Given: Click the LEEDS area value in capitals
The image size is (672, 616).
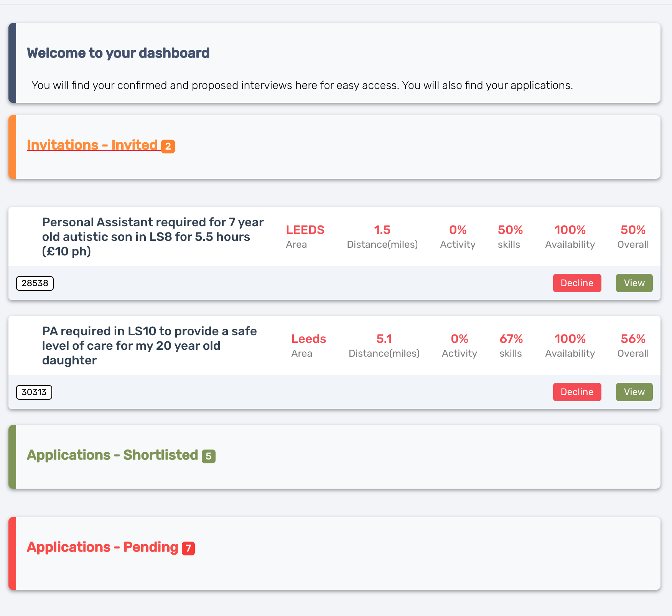Looking at the screenshot, I should 305,230.
